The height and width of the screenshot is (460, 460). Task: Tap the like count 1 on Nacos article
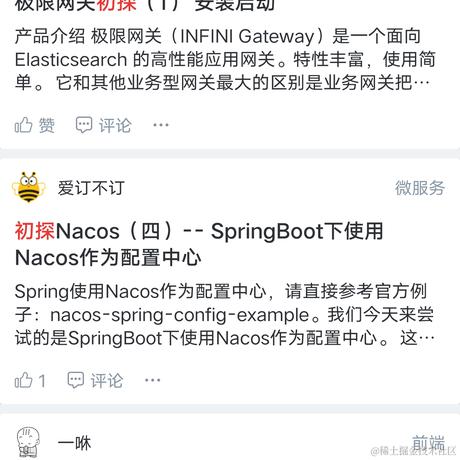click(x=42, y=380)
